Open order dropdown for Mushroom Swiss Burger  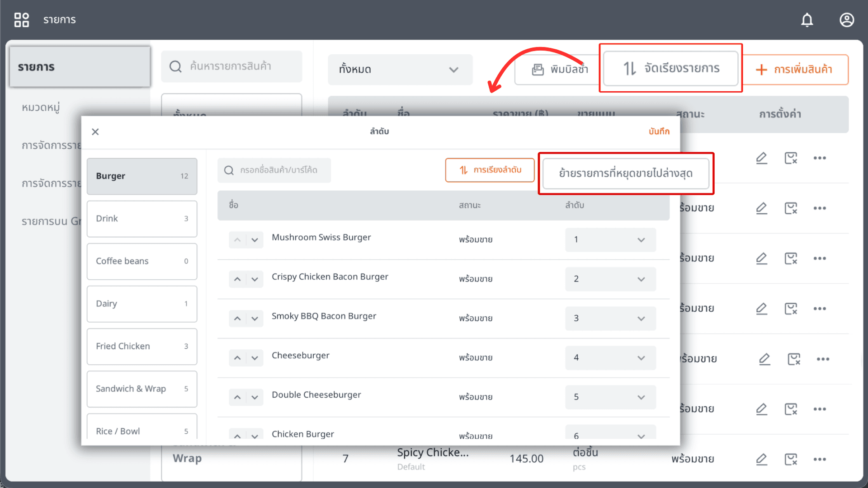tap(610, 240)
